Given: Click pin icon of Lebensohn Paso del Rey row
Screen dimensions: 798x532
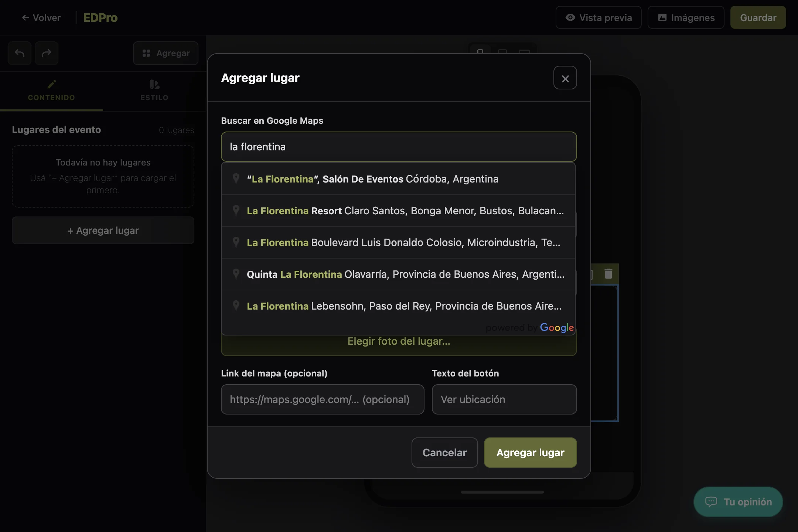Looking at the screenshot, I should (236, 306).
